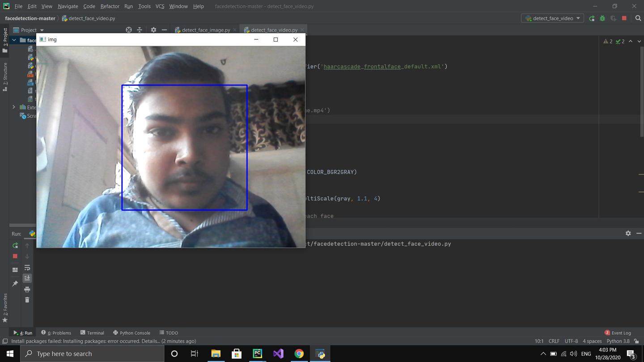Open the Edit menu
Image resolution: width=644 pixels, height=362 pixels.
tap(32, 6)
